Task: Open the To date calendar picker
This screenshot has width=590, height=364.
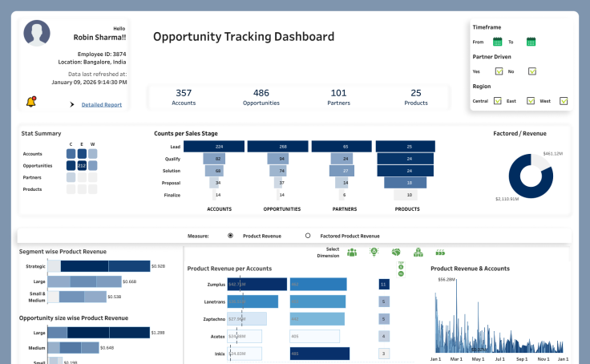Action: [531, 42]
